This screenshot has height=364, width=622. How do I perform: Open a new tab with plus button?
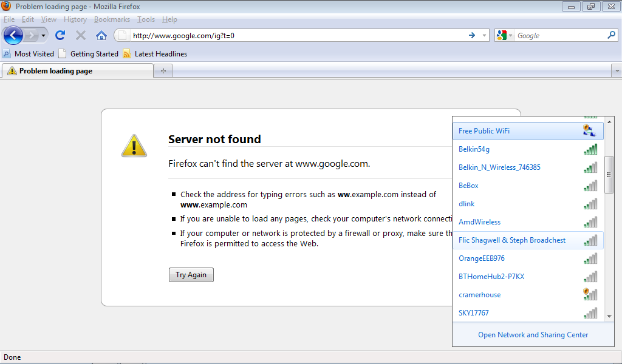(x=163, y=71)
